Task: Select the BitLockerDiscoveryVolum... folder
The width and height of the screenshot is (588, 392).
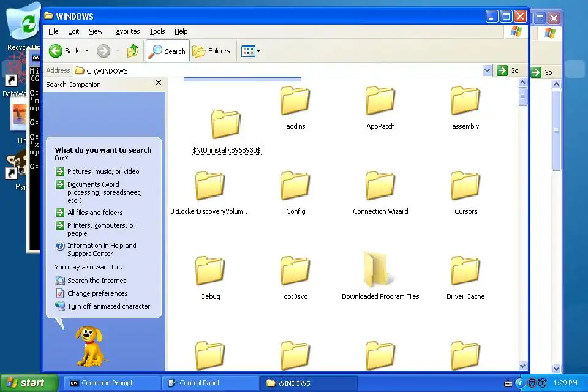Action: click(x=210, y=193)
